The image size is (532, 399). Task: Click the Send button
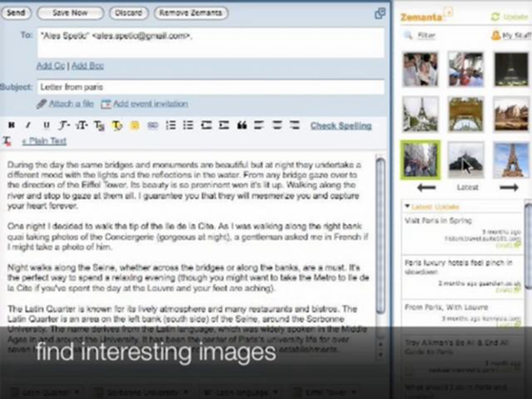[x=16, y=13]
